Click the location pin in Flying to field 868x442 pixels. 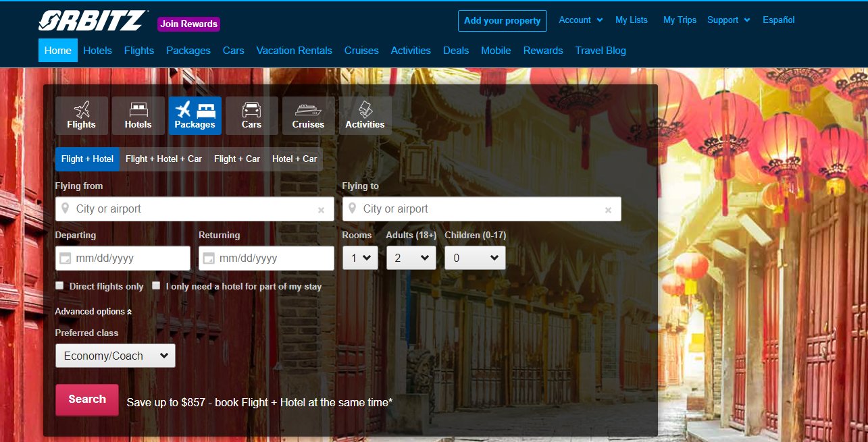coord(353,209)
